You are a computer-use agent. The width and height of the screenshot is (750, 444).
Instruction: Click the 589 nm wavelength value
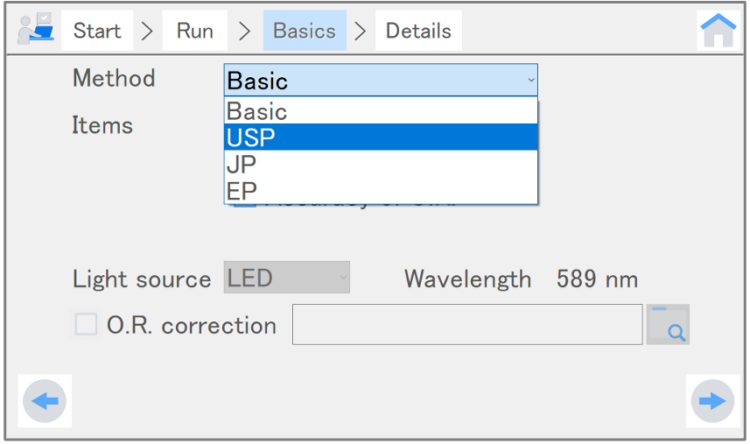coord(597,279)
